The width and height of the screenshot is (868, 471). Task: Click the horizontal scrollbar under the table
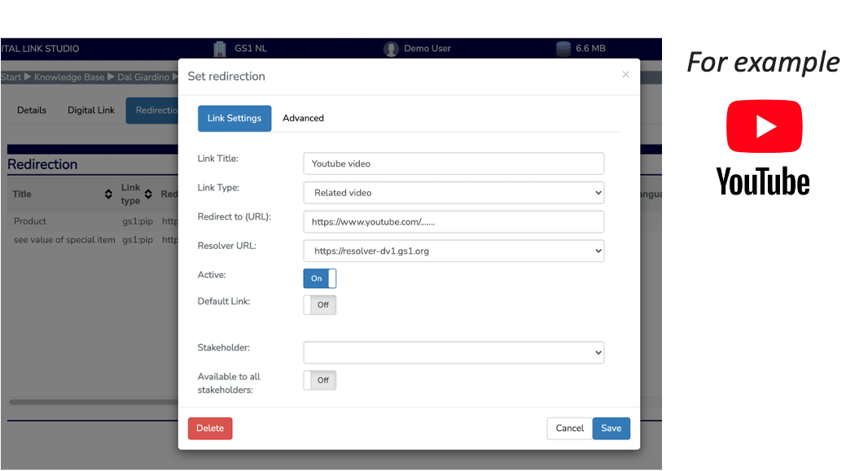tap(93, 402)
